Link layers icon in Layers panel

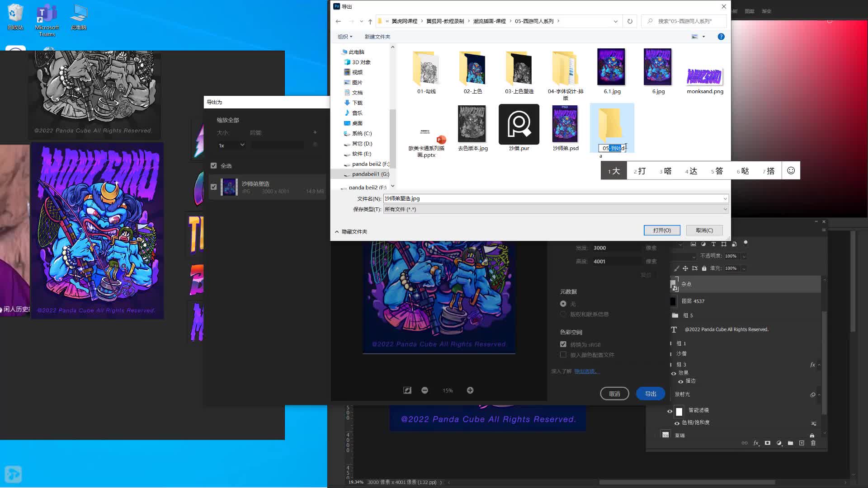[745, 443]
